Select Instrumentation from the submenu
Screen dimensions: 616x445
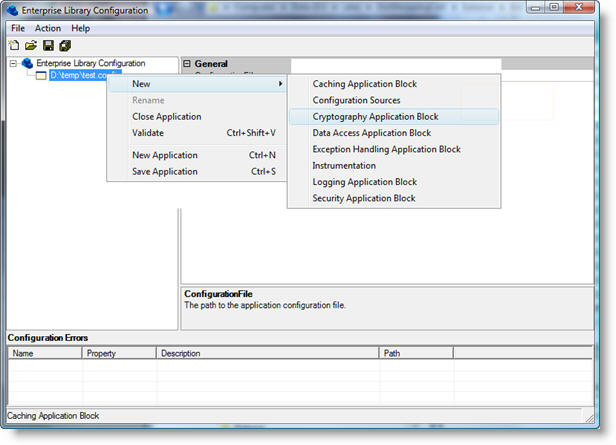[394, 166]
